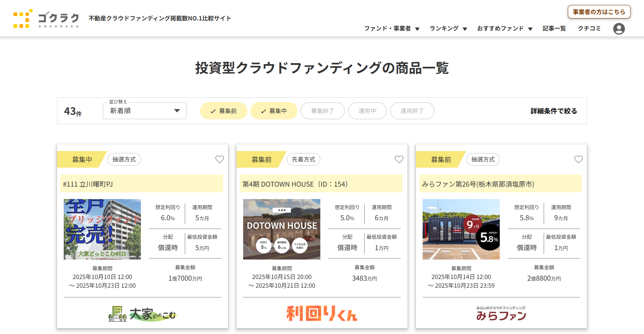This screenshot has height=334, width=644.
Task: Toggle off the 募集前 filter chip
Action: tap(223, 111)
